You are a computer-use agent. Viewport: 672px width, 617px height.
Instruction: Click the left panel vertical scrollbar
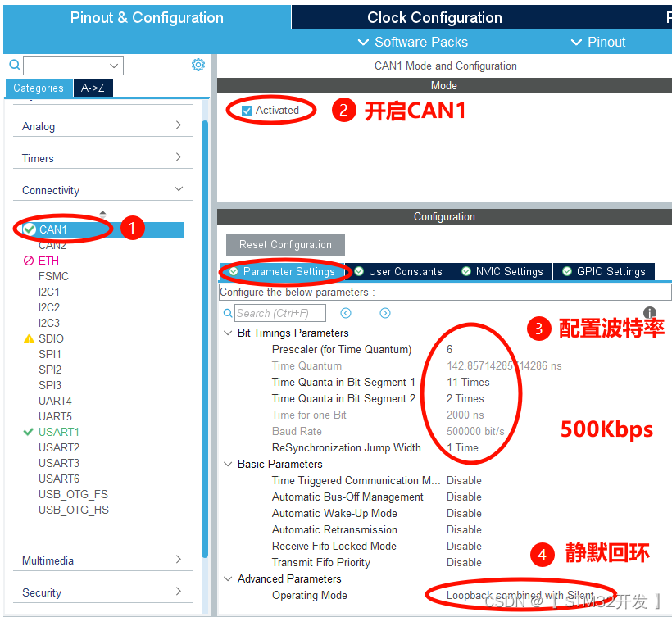click(x=205, y=338)
